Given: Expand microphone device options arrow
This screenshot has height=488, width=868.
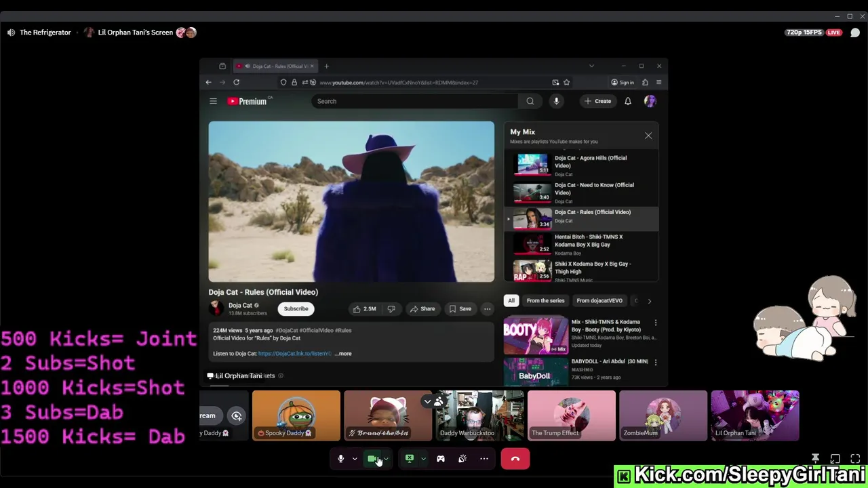Looking at the screenshot, I should 355,459.
